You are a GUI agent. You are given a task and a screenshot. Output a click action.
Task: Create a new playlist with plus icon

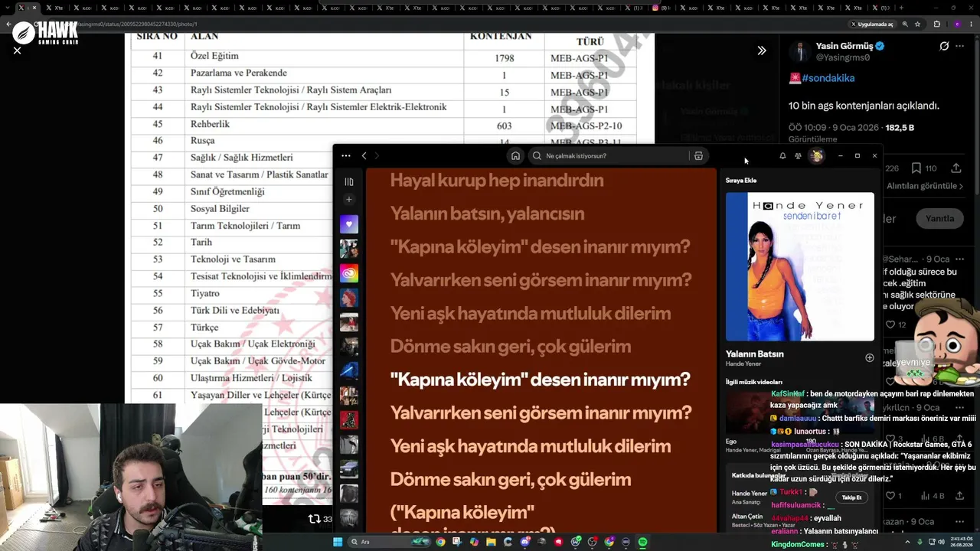click(349, 200)
